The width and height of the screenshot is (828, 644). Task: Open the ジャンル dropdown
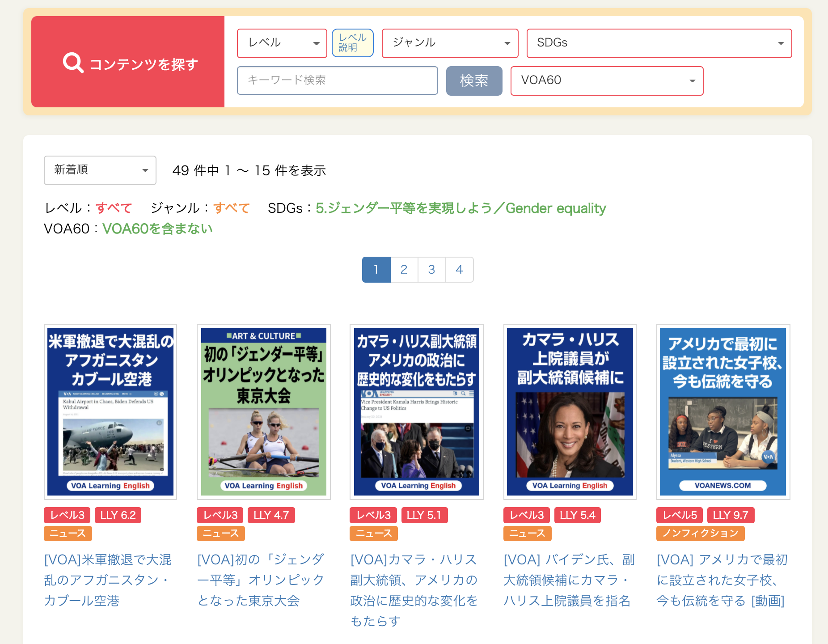pos(450,43)
